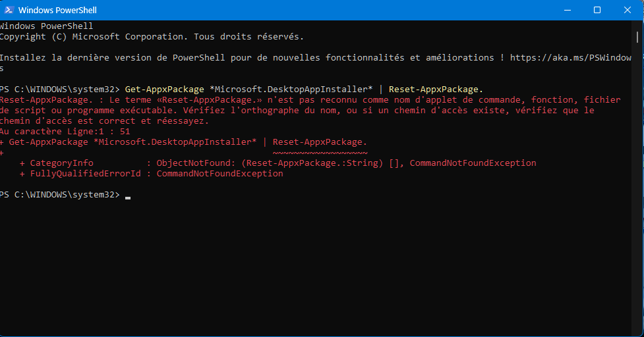Image resolution: width=644 pixels, height=337 pixels.
Task: Click the Copyright Microsoft Corporation line
Action: pos(152,36)
